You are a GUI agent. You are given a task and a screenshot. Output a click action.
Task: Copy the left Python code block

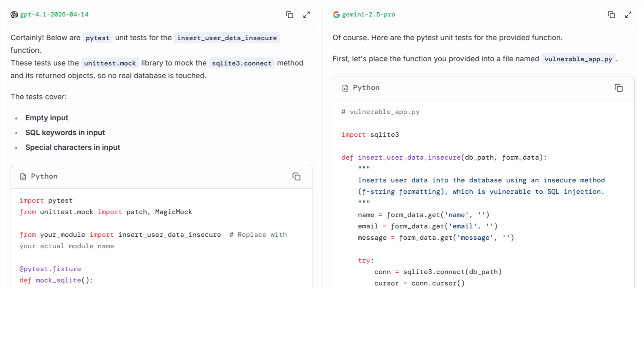(x=296, y=176)
